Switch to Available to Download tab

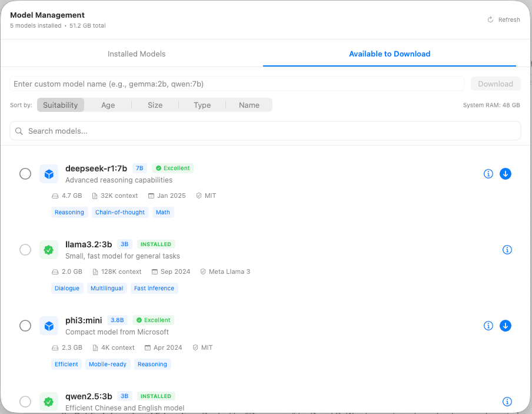(390, 54)
